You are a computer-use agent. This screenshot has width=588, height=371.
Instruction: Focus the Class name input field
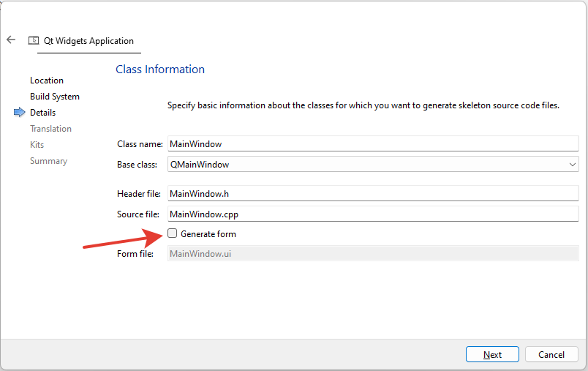[x=373, y=143]
